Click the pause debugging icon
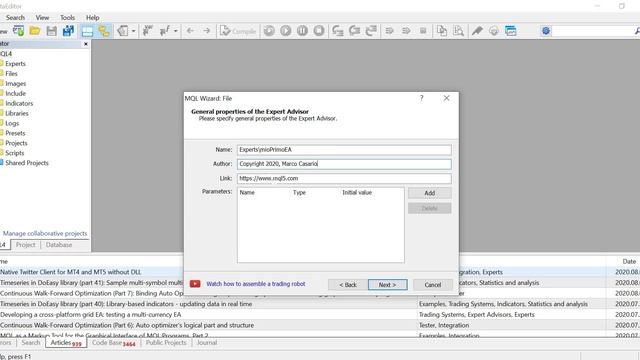 tap(302, 31)
